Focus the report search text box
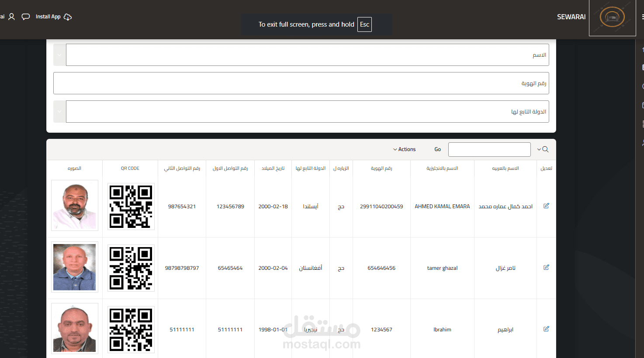The height and width of the screenshot is (358, 644). (489, 149)
